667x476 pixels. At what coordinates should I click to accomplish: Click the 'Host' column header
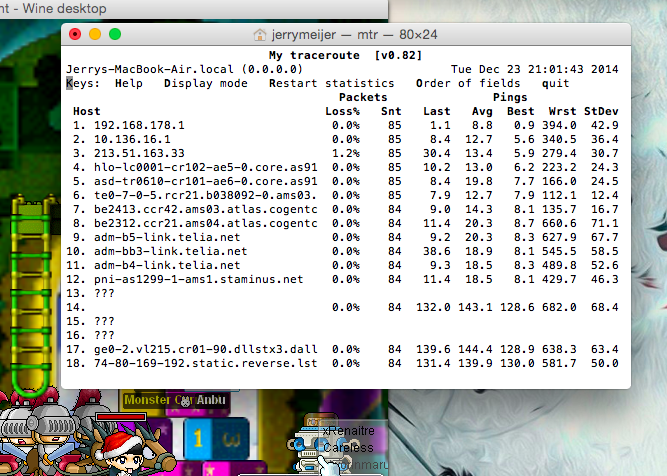click(x=87, y=111)
